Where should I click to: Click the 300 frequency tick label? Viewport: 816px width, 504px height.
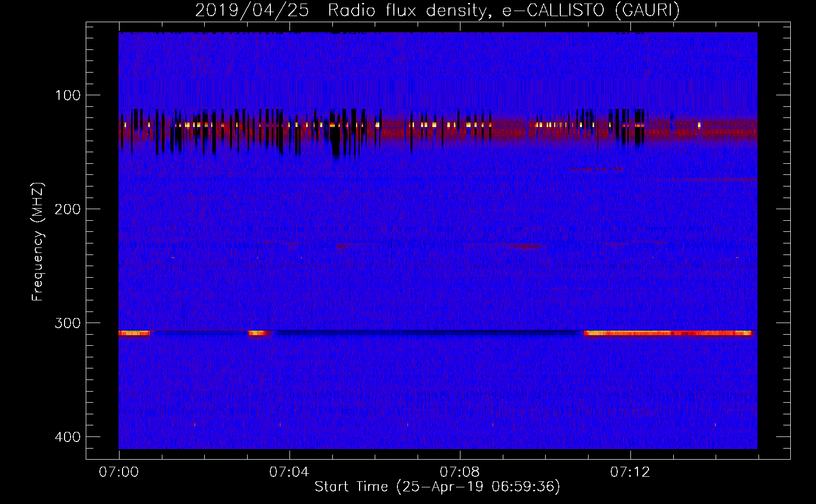68,323
